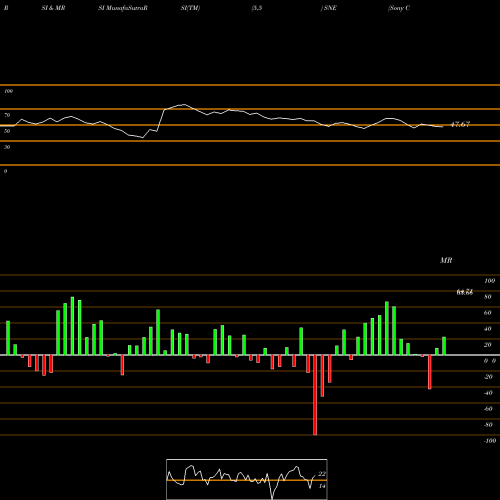Click the -20 label on MR scale
Viewport: 500px width, 500px height.
pyautogui.click(x=488, y=377)
